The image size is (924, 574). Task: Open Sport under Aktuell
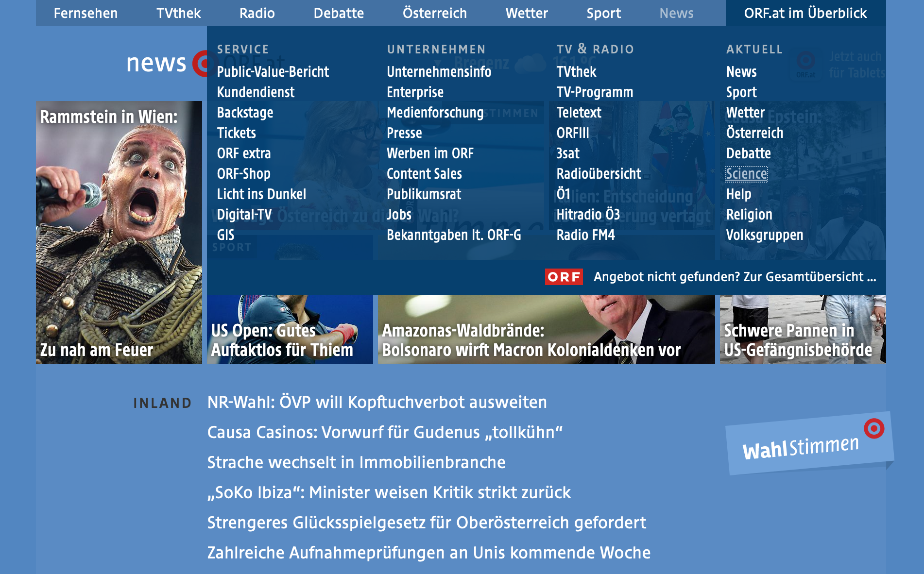click(x=741, y=92)
